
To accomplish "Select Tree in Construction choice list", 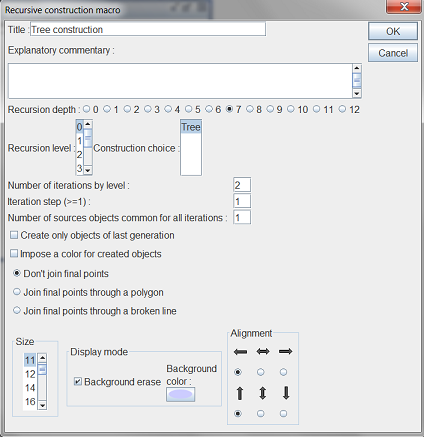I will pos(191,127).
